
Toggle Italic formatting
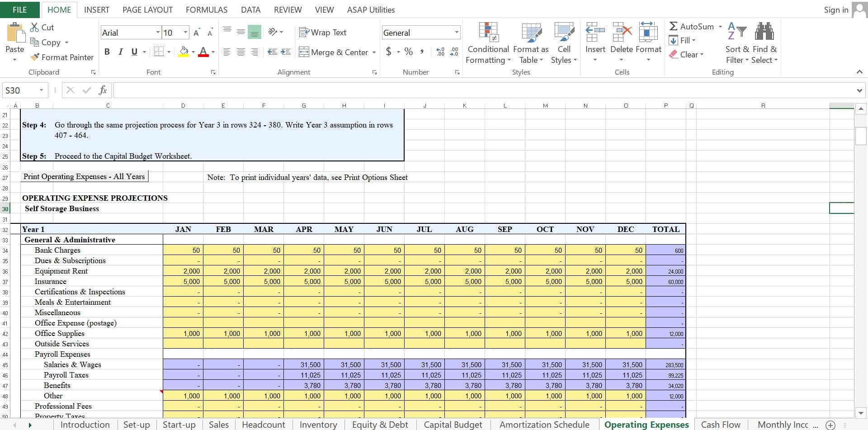(120, 52)
